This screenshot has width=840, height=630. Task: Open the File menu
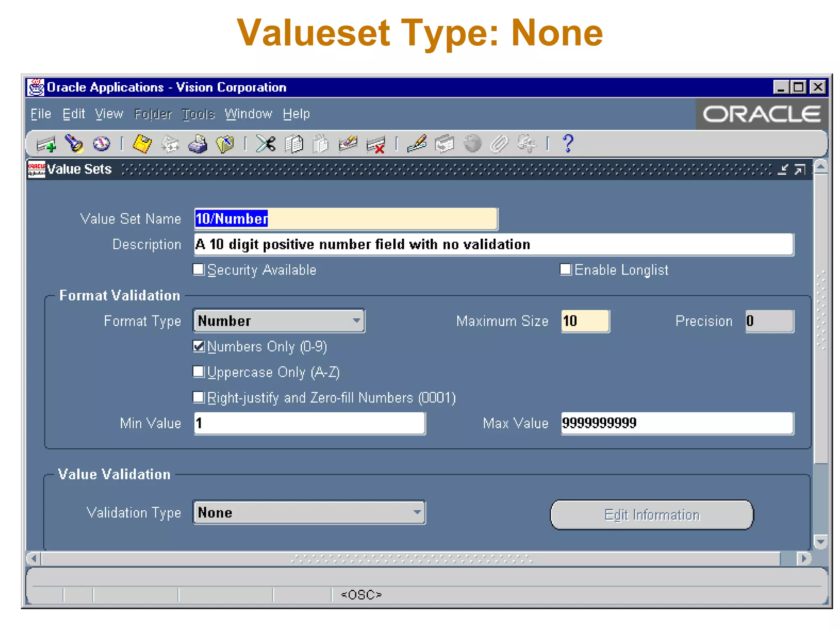coord(41,114)
